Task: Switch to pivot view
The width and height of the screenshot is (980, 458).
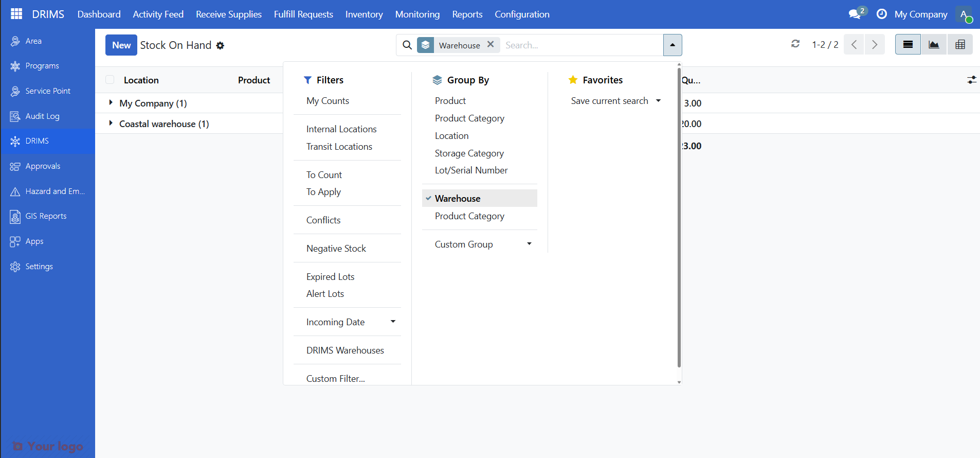Action: click(960, 45)
